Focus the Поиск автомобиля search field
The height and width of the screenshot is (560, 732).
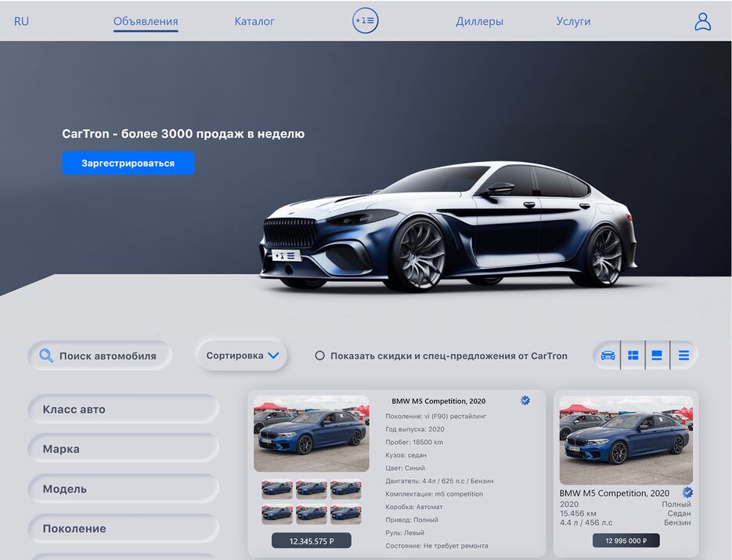coord(100,356)
